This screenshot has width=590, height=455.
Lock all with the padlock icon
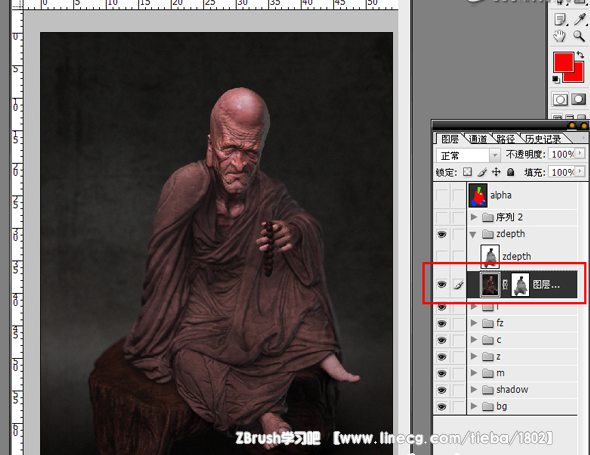(x=510, y=172)
